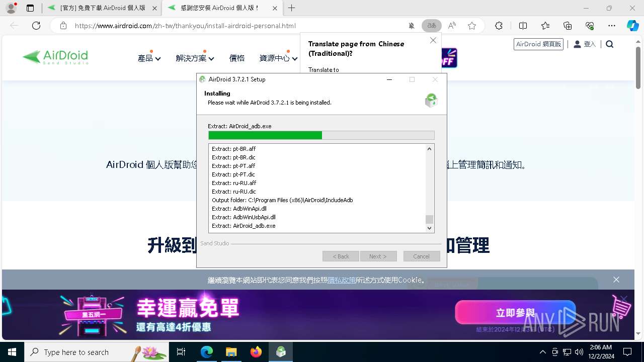The image size is (644, 362).
Task: Minimize the AirDroid Setup window
Action: pyautogui.click(x=389, y=79)
